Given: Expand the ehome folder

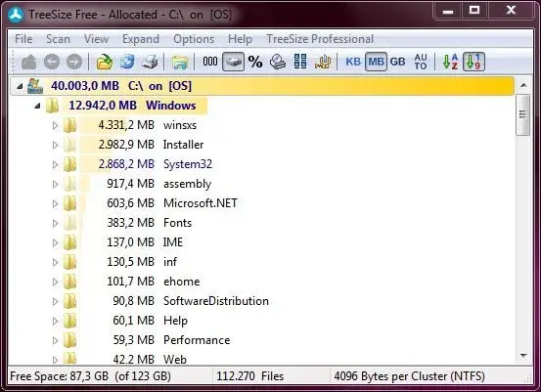Looking at the screenshot, I should coord(55,282).
